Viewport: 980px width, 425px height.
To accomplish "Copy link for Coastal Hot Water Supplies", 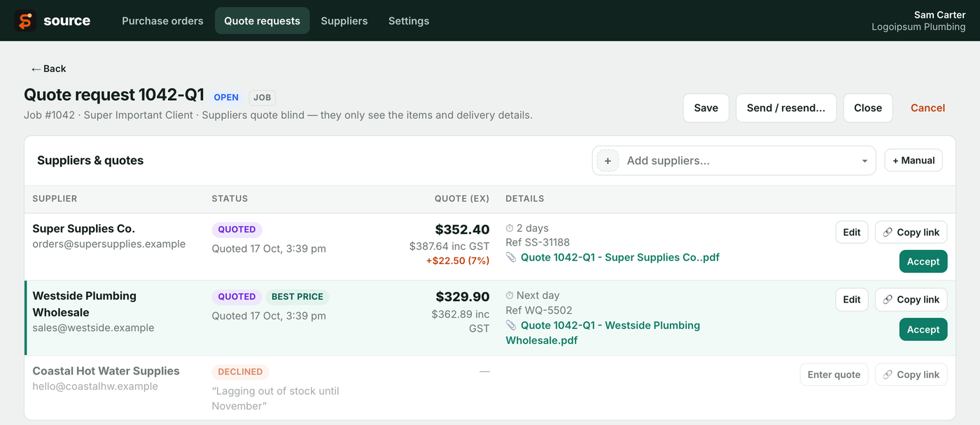I will click(911, 375).
